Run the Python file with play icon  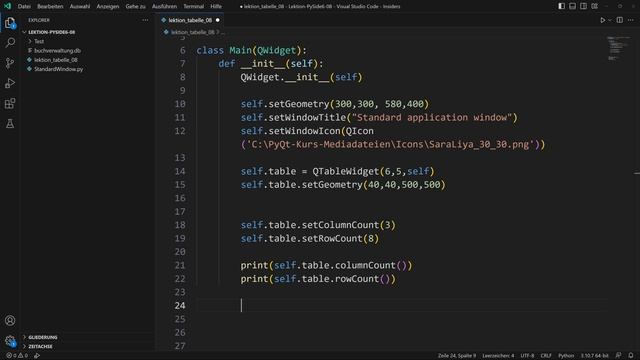[602, 20]
